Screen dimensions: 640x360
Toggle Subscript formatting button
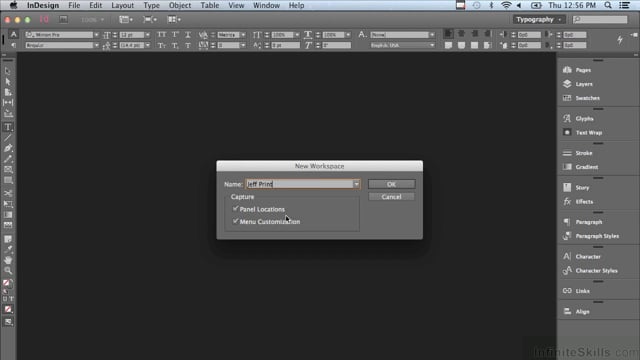coord(175,45)
